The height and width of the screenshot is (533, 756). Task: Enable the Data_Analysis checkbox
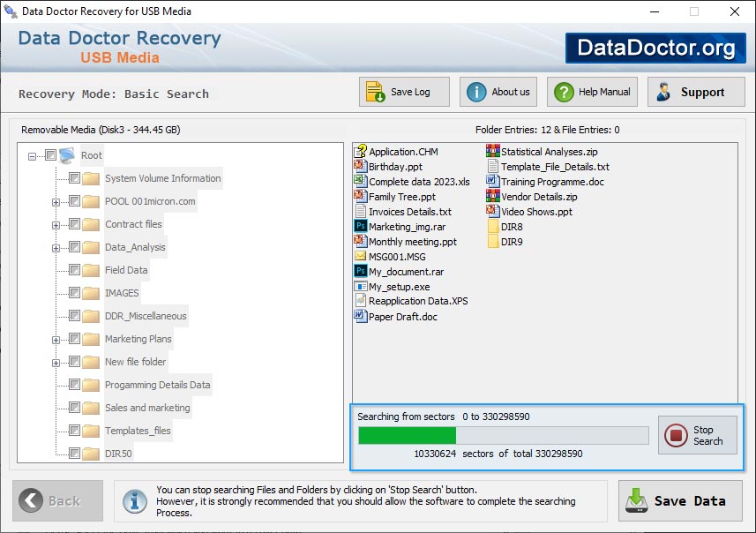pos(74,247)
